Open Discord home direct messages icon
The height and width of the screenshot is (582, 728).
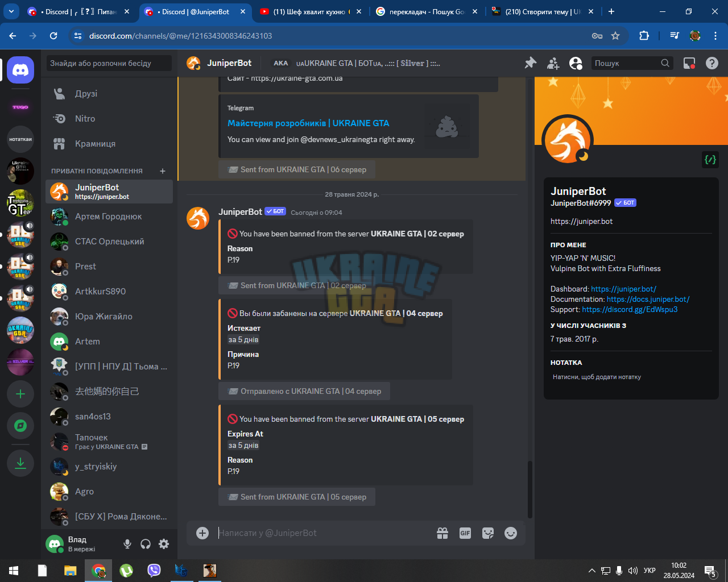click(20, 70)
